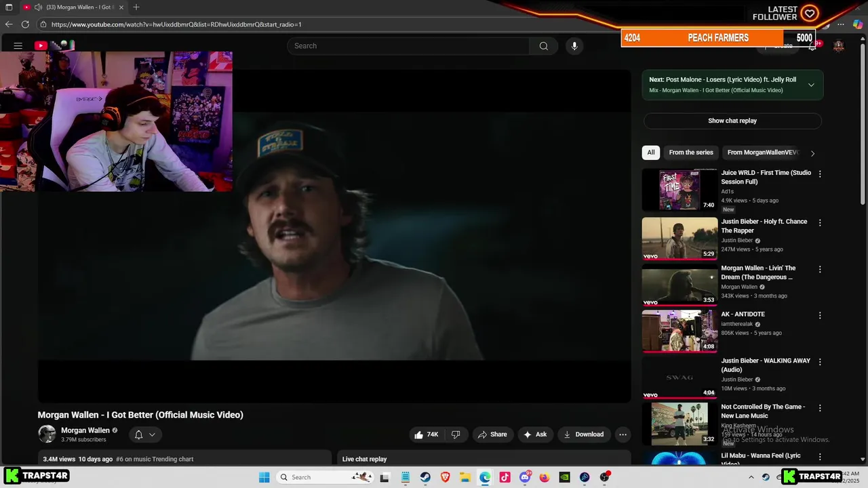
Task: Click the Morgan Wallen video player
Action: pyautogui.click(x=334, y=236)
